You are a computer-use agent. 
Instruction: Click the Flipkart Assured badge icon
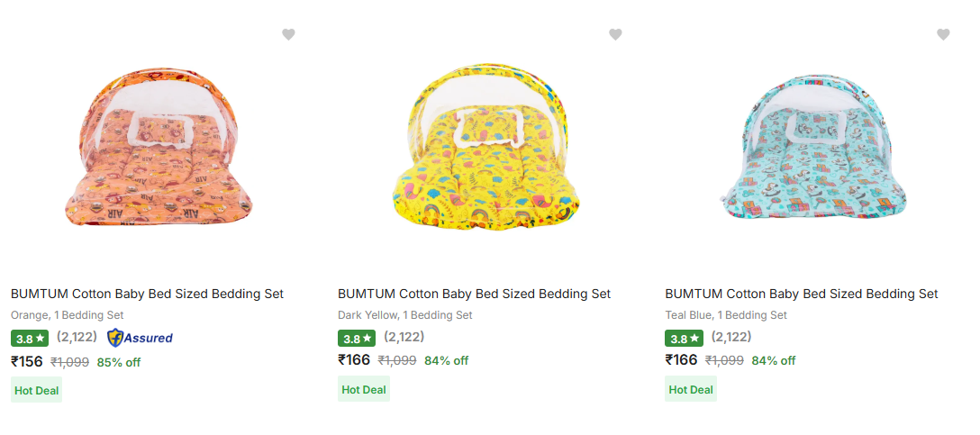[140, 338]
